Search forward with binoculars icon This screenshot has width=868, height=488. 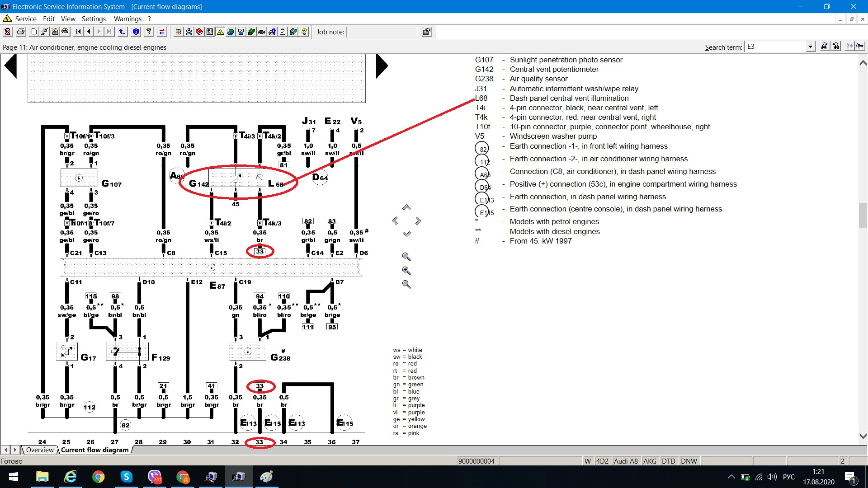[825, 47]
